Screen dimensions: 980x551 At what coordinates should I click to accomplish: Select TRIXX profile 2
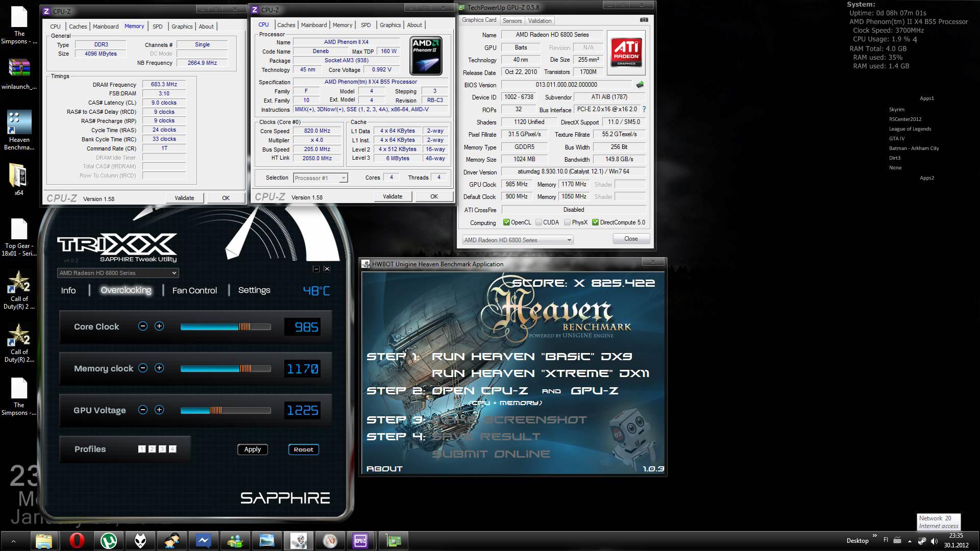tap(152, 449)
